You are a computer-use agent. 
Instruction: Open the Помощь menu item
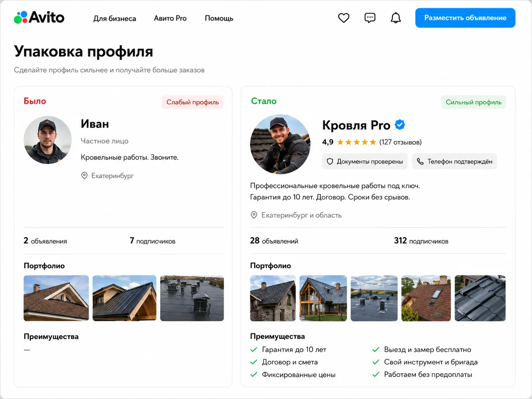(x=219, y=18)
